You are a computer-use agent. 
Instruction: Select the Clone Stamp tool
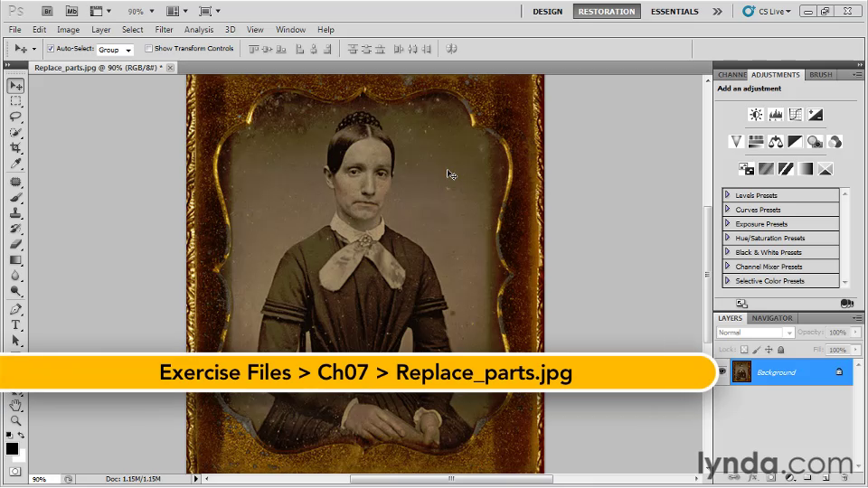[x=15, y=213]
